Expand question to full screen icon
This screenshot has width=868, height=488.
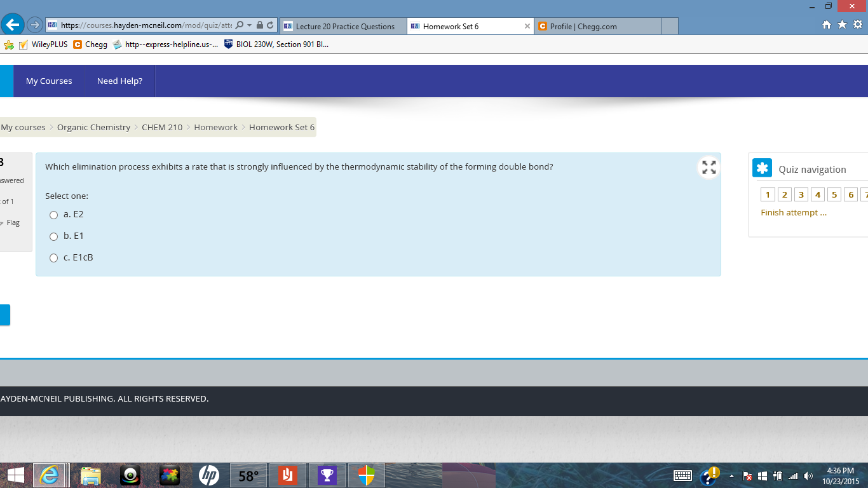point(709,167)
